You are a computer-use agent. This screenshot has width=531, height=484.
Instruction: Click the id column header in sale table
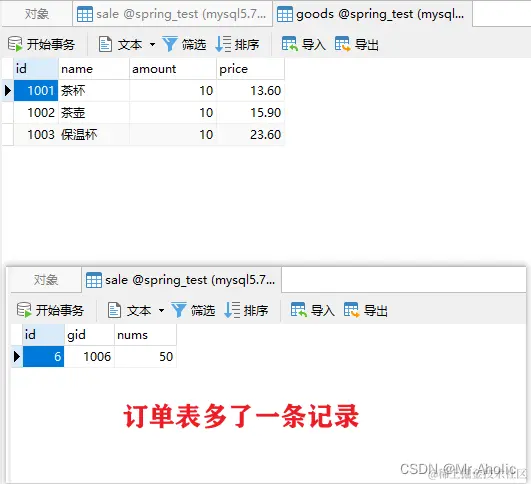click(43, 335)
